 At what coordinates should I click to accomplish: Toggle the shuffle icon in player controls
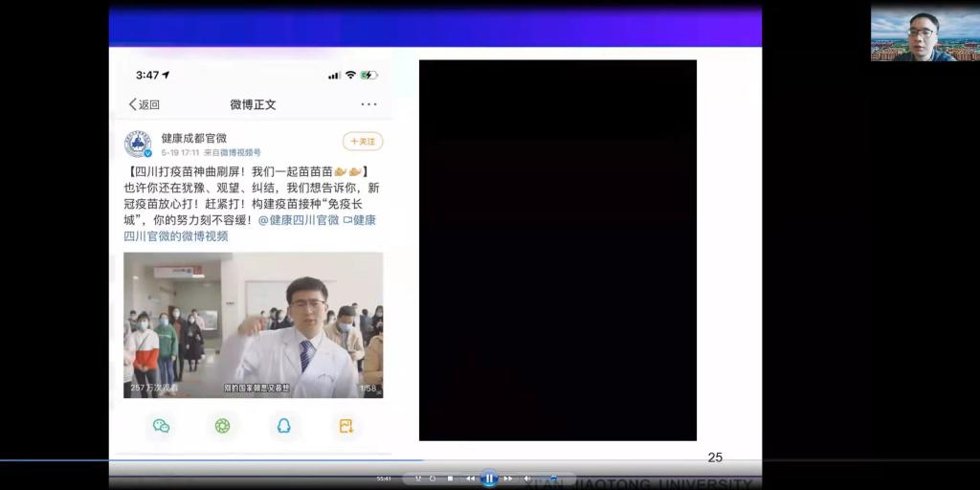click(418, 479)
